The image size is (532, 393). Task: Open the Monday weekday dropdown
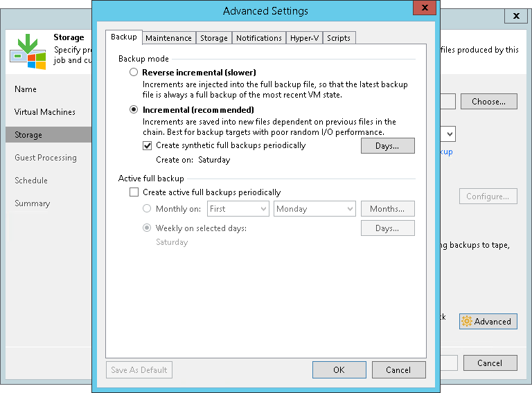[314, 209]
